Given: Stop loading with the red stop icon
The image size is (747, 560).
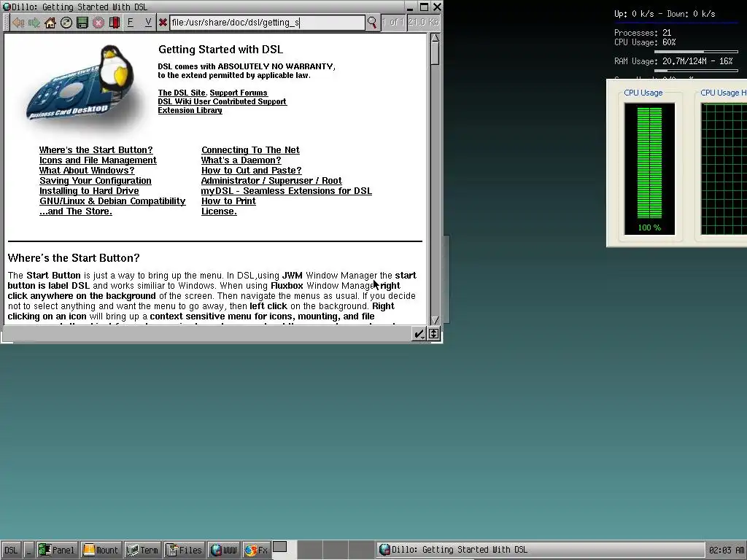Looking at the screenshot, I should (x=98, y=23).
